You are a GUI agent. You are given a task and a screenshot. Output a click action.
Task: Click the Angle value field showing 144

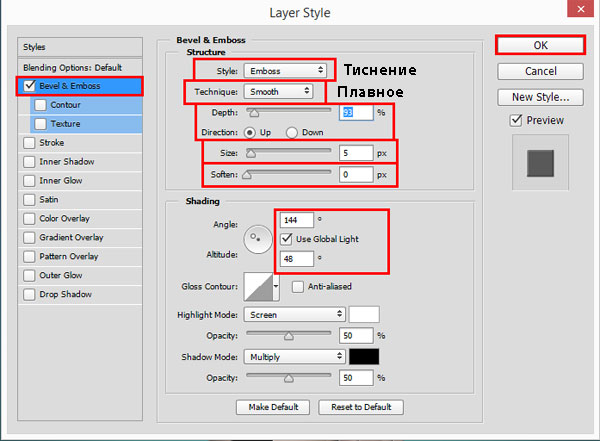297,220
